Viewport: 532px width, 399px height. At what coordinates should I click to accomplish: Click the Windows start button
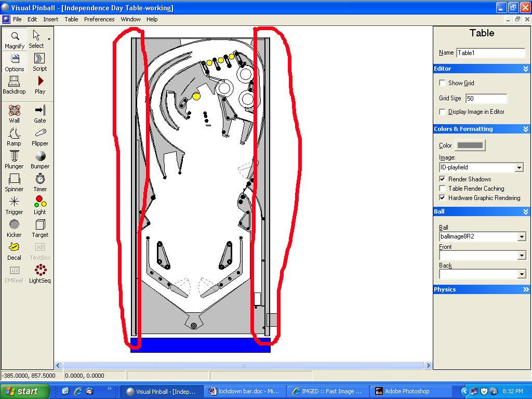point(24,391)
